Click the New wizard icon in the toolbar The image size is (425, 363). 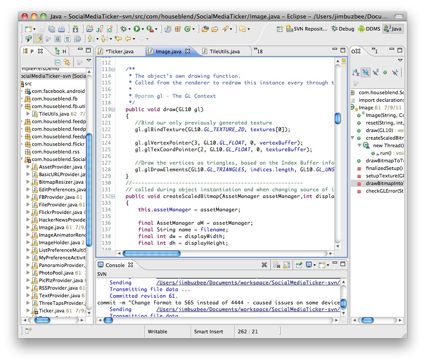tap(28, 29)
